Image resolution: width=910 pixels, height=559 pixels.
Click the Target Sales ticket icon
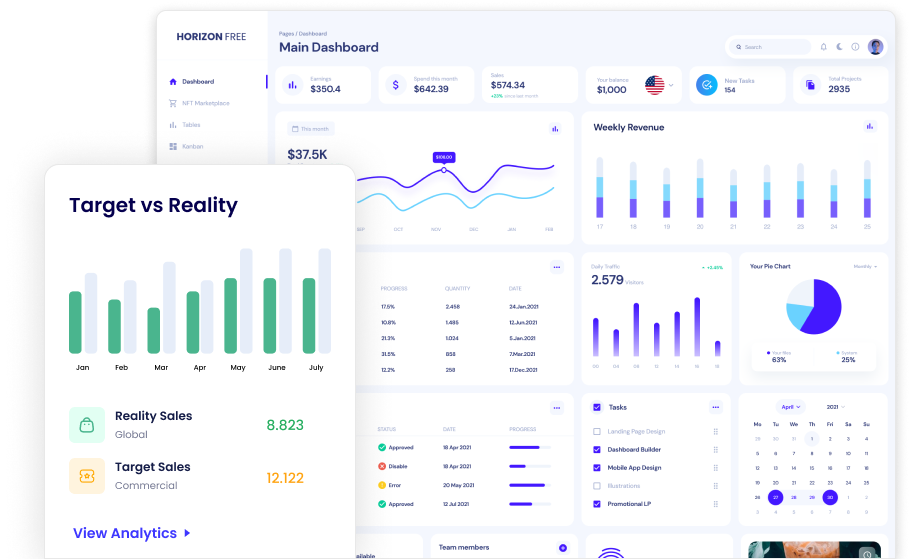click(87, 476)
